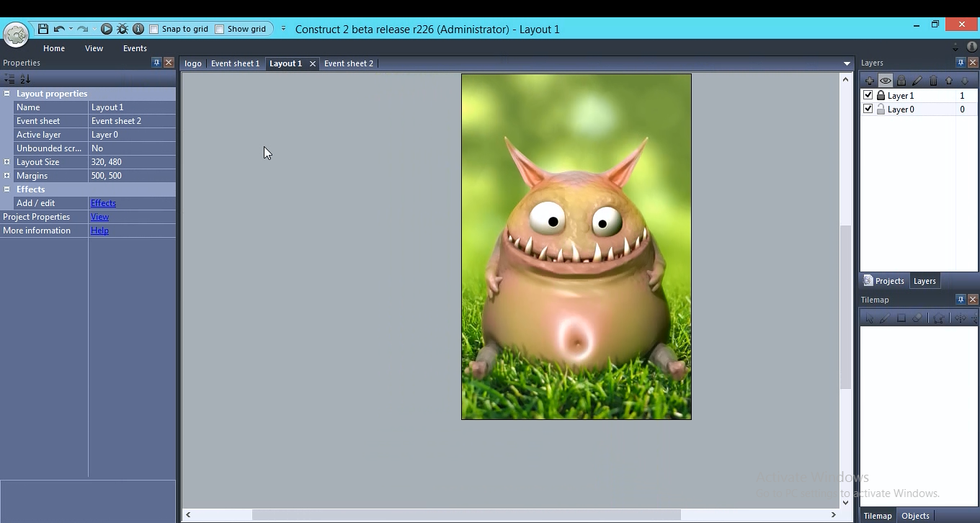The width and height of the screenshot is (980, 523).
Task: Pin the Properties panel
Action: [x=156, y=63]
